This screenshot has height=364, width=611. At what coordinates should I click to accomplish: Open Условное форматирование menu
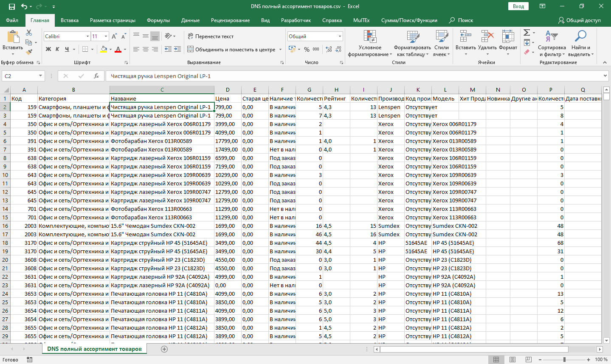[x=370, y=43]
